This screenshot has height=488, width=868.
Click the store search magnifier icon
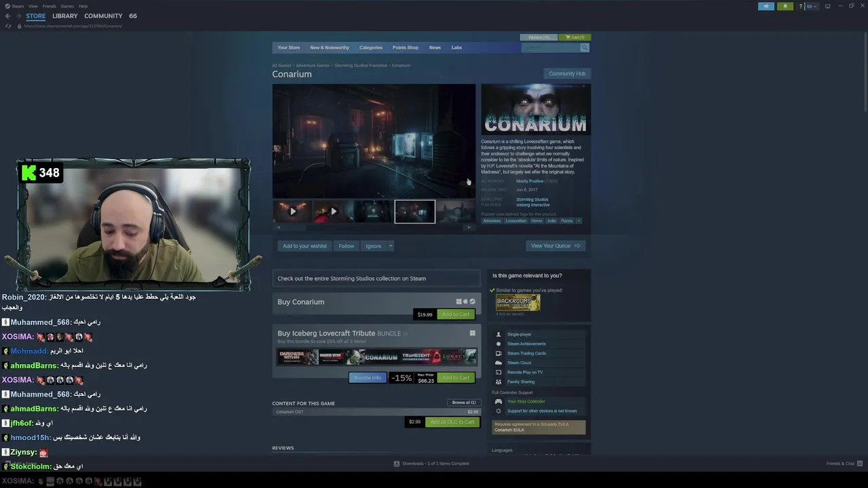point(585,47)
